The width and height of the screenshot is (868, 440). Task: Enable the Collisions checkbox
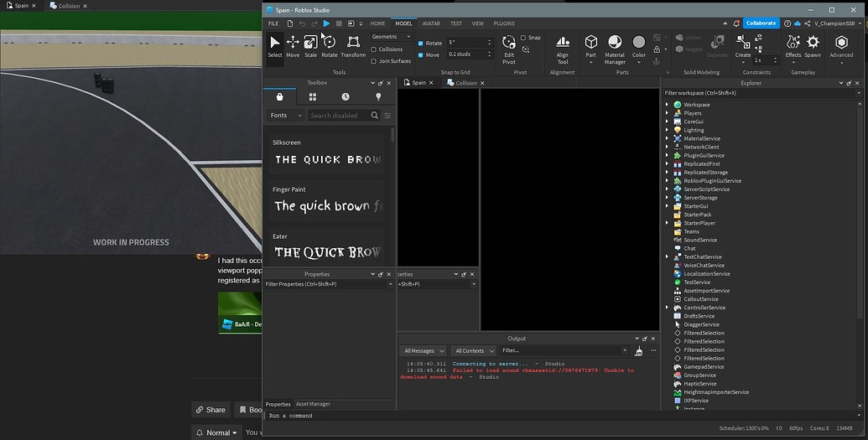pyautogui.click(x=374, y=49)
